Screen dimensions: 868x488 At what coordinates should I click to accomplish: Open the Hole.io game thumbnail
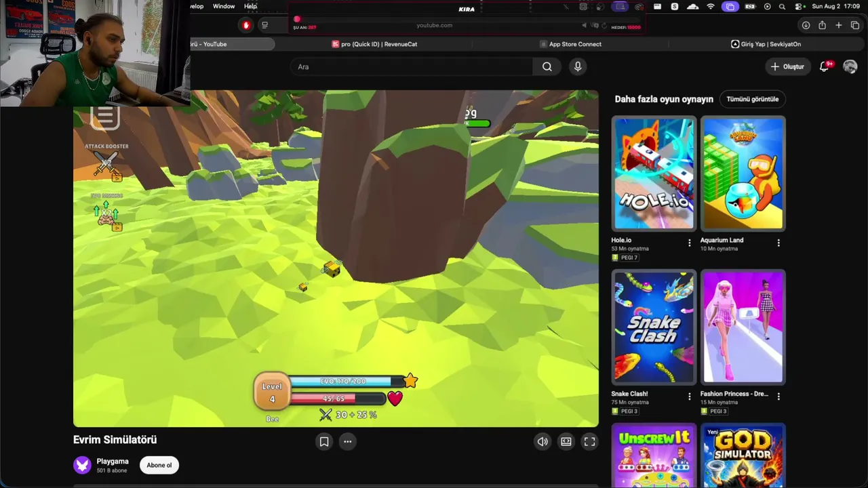(x=654, y=174)
